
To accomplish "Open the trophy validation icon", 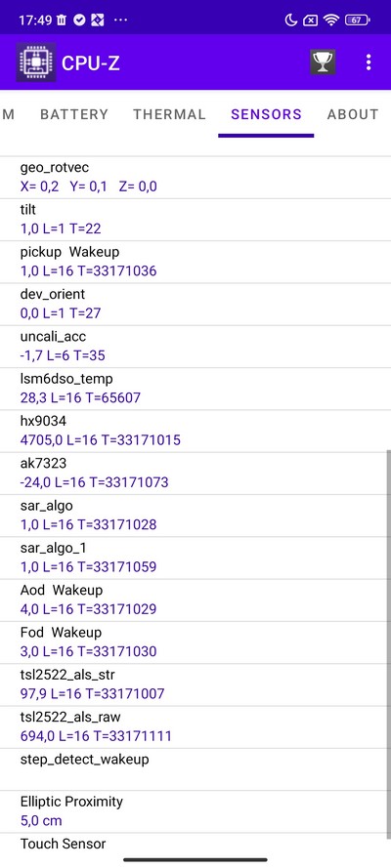I will 323,62.
